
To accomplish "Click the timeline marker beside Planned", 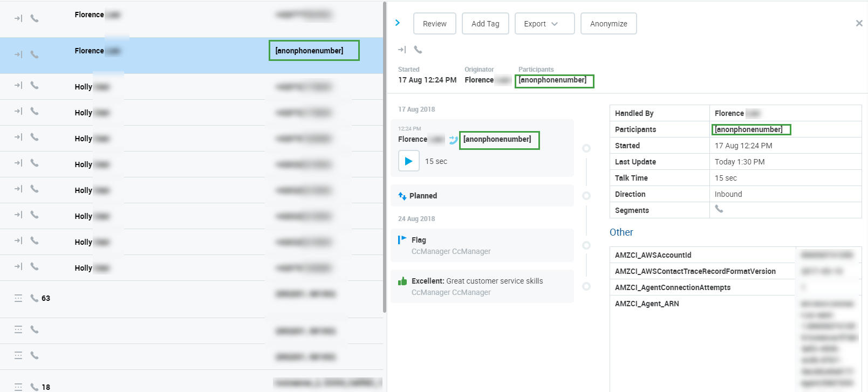I will [586, 196].
